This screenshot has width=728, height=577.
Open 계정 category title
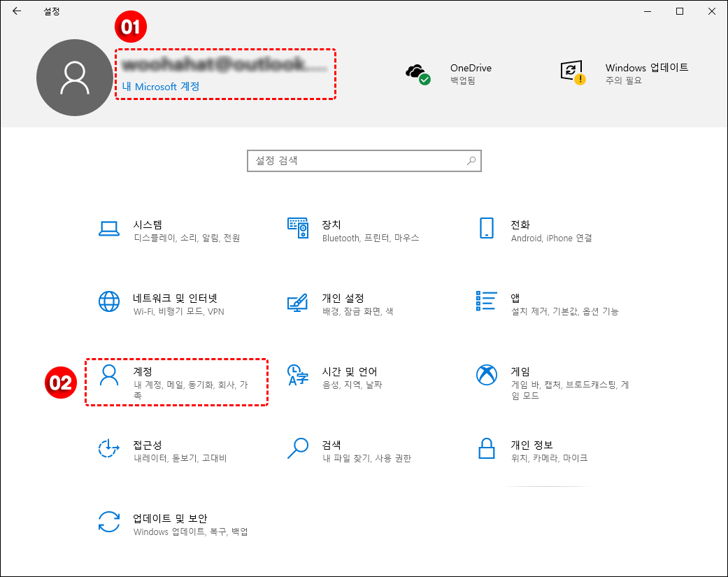pyautogui.click(x=143, y=371)
